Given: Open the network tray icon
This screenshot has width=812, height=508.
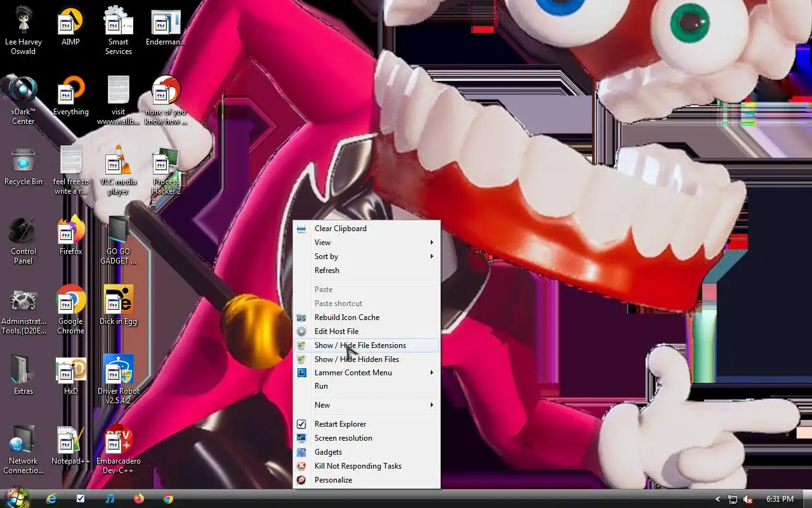Looking at the screenshot, I should (x=733, y=499).
